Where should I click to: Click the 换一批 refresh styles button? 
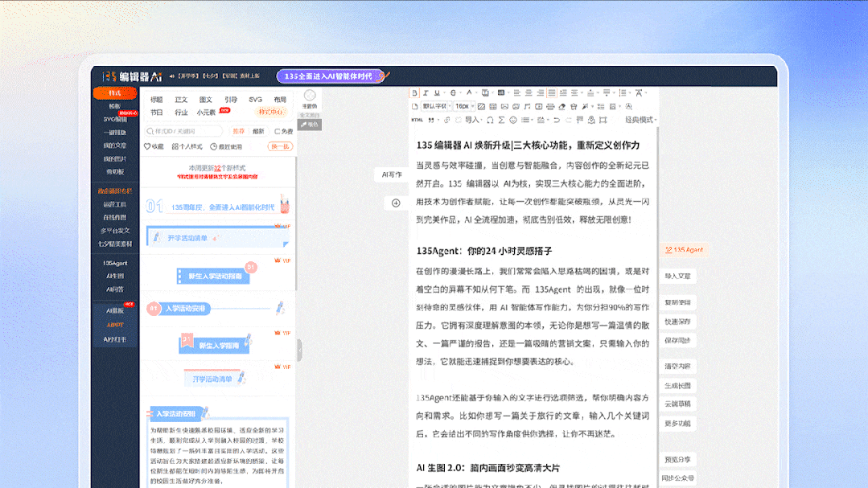click(x=281, y=146)
